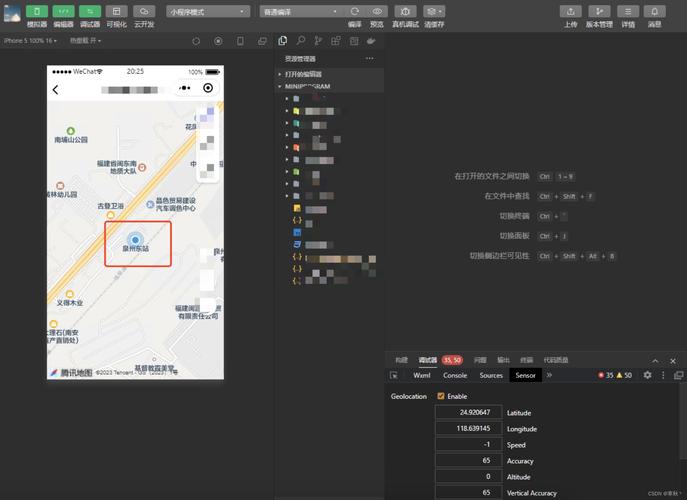Open the Wxml devtools tab

(x=422, y=376)
